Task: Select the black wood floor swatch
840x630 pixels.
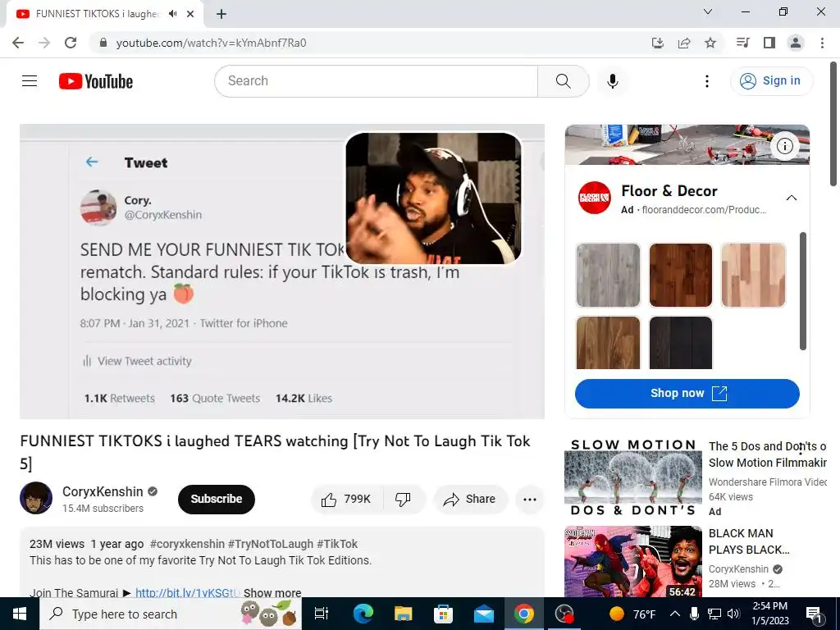Action: click(x=680, y=343)
